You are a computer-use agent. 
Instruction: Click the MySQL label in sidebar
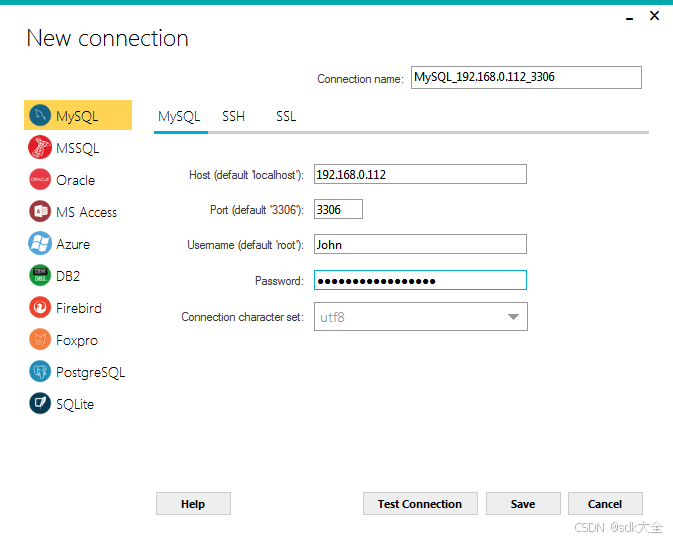point(77,116)
